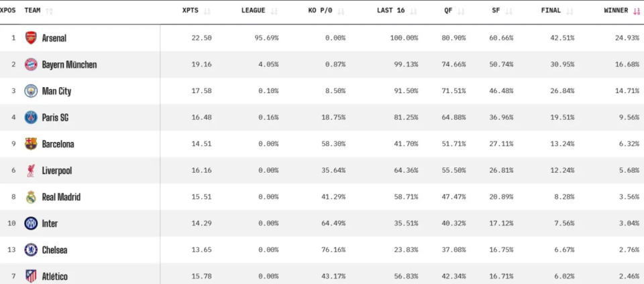
Task: Click the Barcelona club crest
Action: pos(31,144)
